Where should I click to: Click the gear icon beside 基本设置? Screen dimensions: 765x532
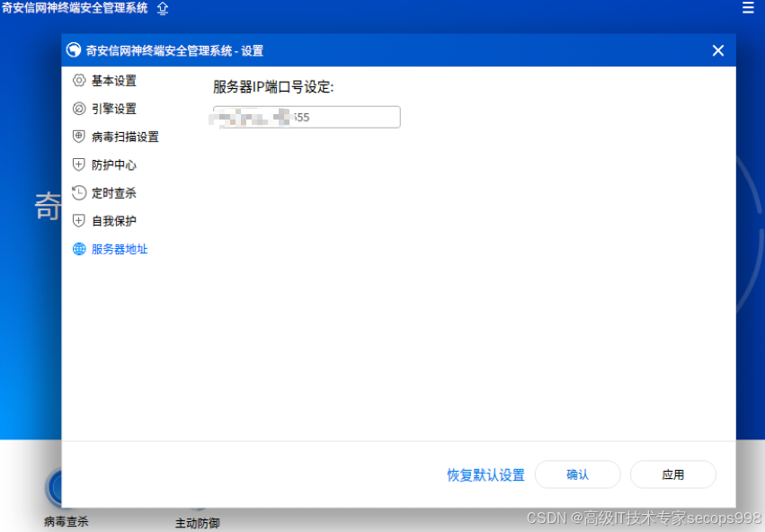pyautogui.click(x=79, y=81)
